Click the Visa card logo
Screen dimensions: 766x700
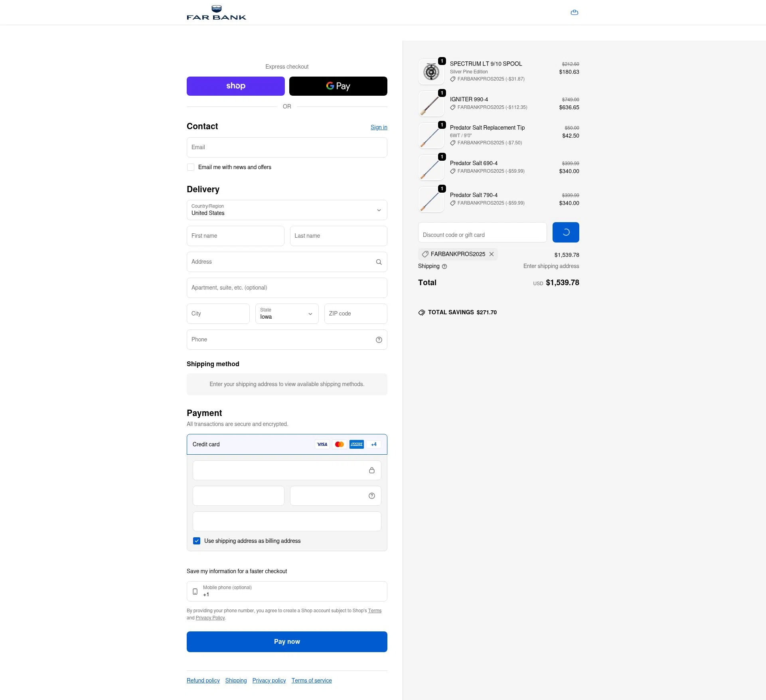click(322, 444)
